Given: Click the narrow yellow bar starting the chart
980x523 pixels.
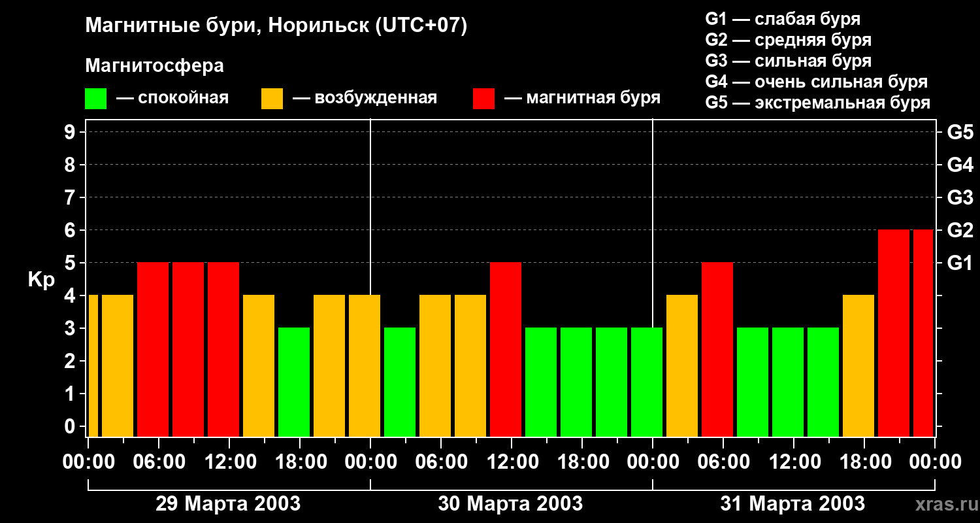Looking at the screenshot, I should (93, 365).
